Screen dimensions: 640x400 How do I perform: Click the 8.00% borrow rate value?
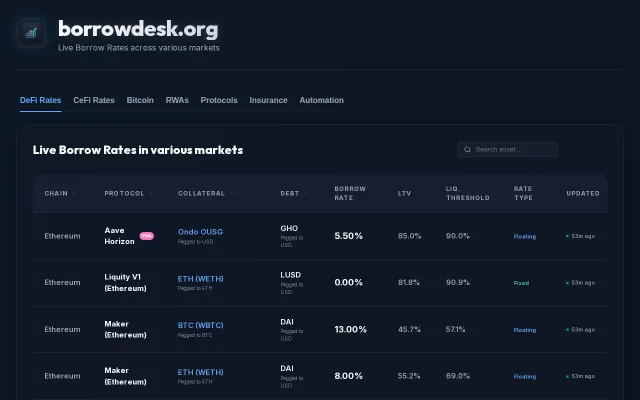348,376
